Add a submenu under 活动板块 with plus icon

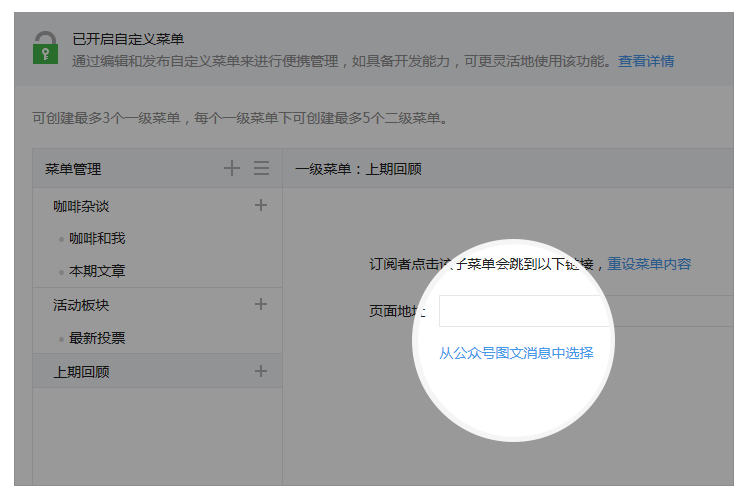261,304
